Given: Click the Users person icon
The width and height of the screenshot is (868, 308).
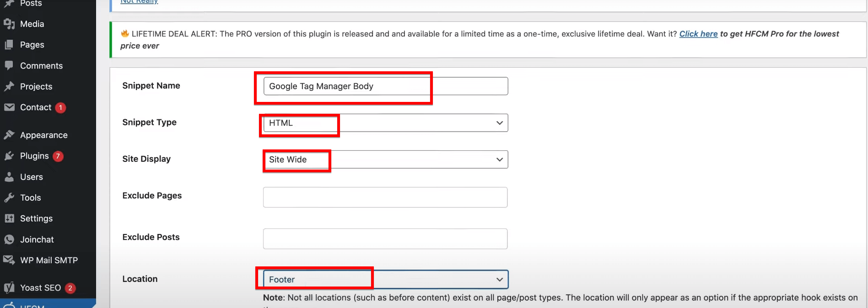Looking at the screenshot, I should pos(9,177).
